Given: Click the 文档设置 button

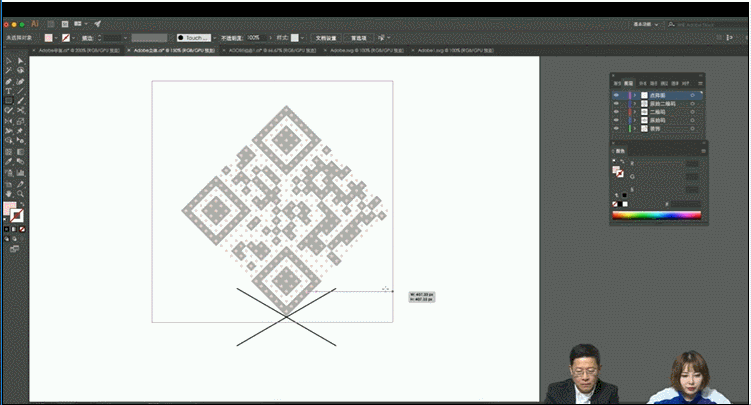Looking at the screenshot, I should pyautogui.click(x=326, y=38).
